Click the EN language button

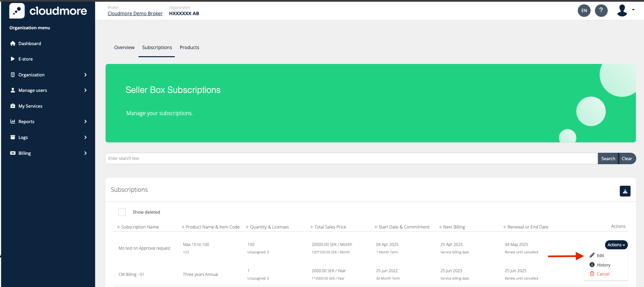click(584, 10)
